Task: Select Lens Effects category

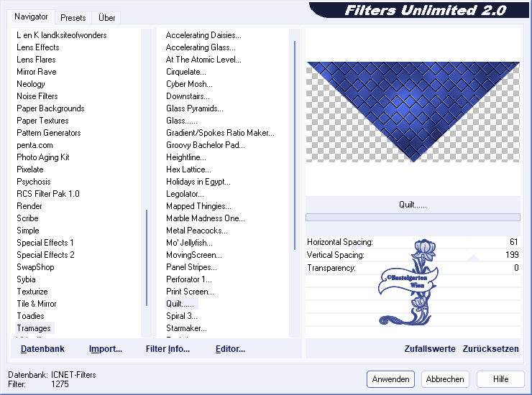Action: (37, 47)
